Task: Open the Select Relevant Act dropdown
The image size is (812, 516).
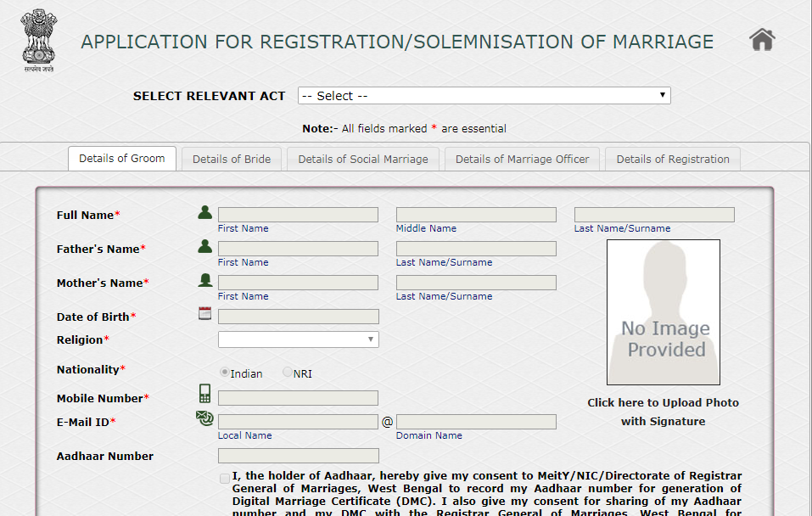Action: pyautogui.click(x=484, y=95)
